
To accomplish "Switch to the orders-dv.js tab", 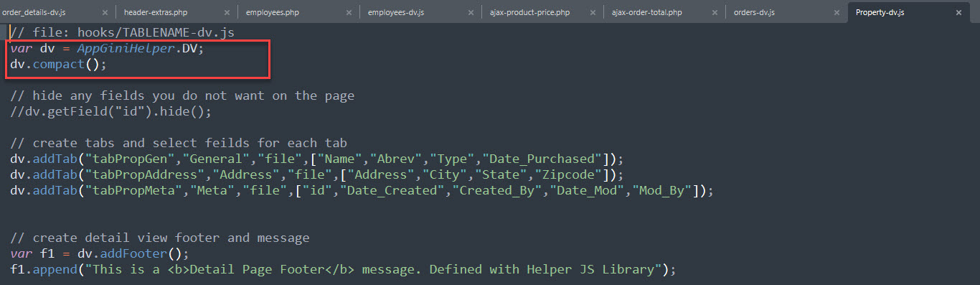I will pos(754,13).
